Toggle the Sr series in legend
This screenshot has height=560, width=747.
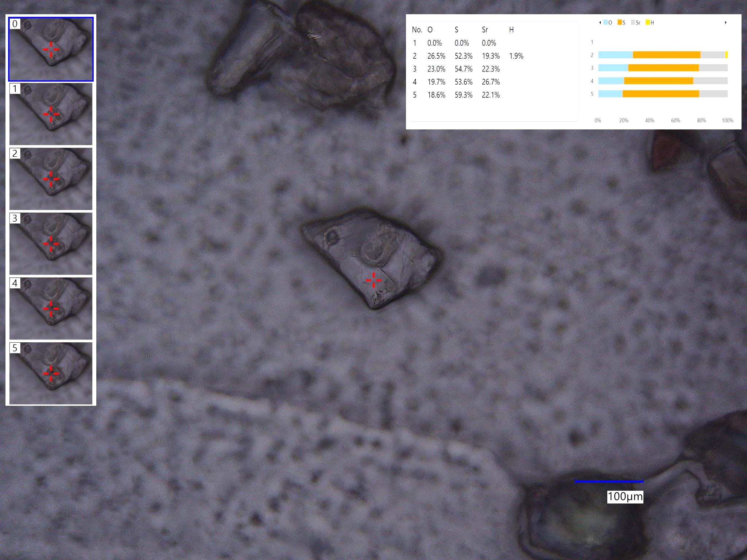635,23
